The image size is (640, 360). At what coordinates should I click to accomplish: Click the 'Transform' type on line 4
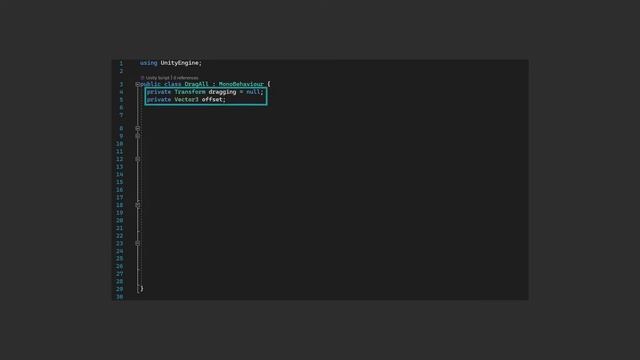coord(190,92)
